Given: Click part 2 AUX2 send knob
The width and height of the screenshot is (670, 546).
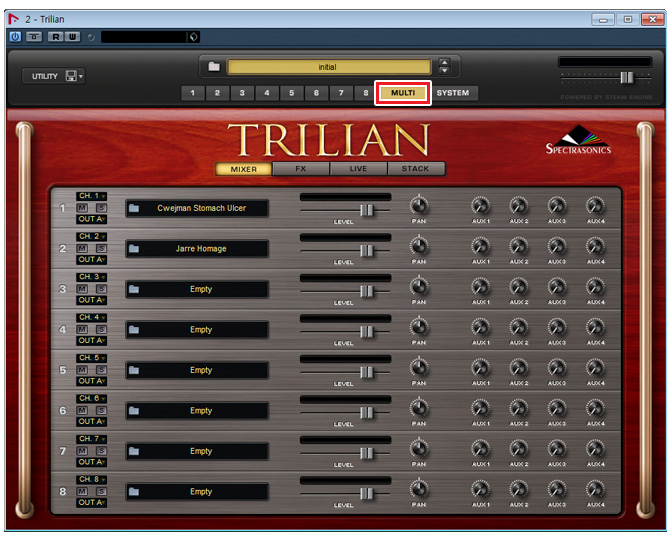Looking at the screenshot, I should [519, 247].
